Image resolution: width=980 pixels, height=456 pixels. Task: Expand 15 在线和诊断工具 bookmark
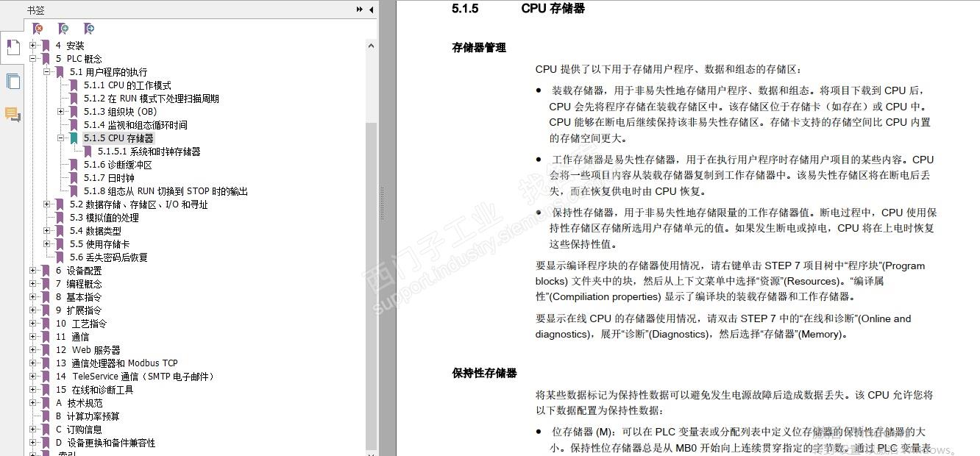32,390
